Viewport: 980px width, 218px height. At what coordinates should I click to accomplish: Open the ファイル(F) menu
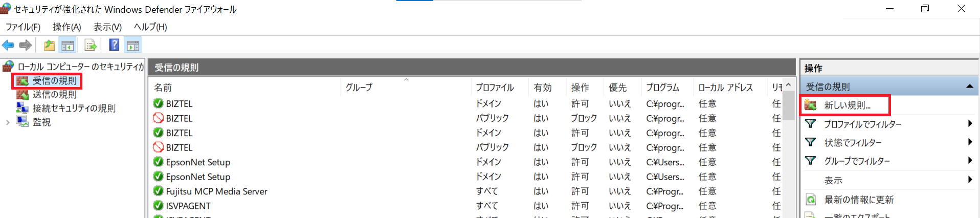point(23,27)
